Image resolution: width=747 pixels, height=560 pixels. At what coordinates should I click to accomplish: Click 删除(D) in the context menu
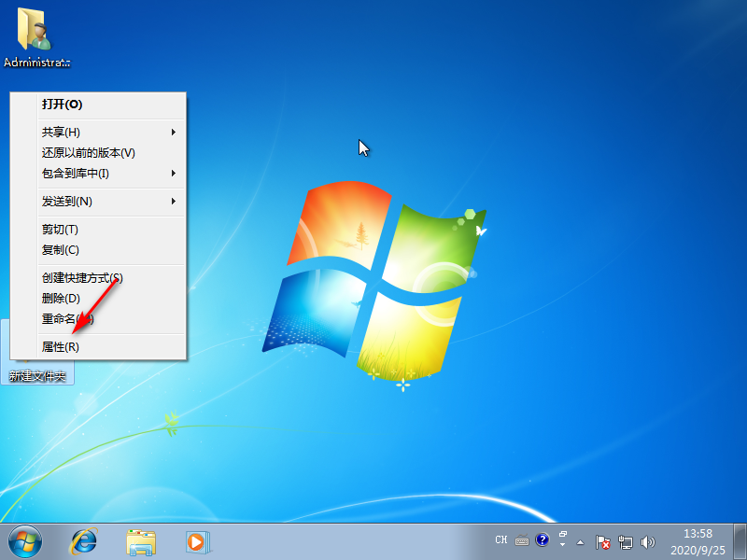(x=61, y=298)
